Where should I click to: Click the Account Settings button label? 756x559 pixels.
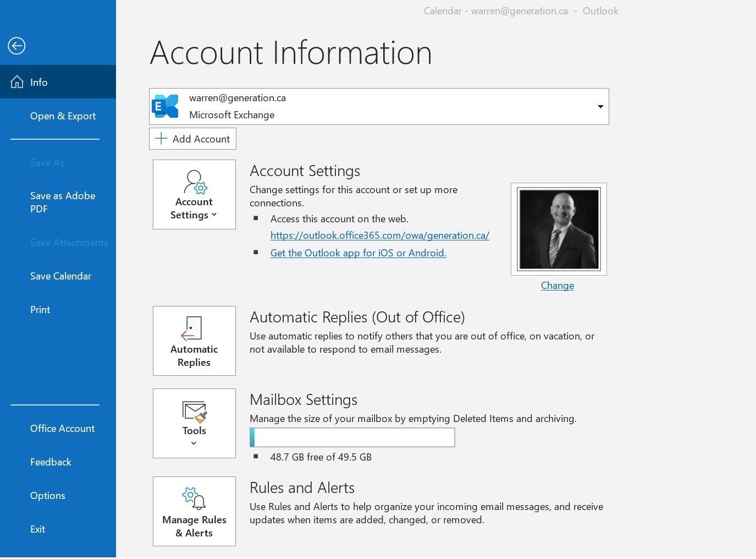(x=194, y=209)
